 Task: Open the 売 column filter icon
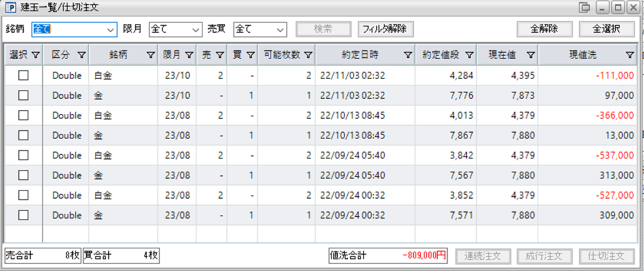pyautogui.click(x=219, y=55)
